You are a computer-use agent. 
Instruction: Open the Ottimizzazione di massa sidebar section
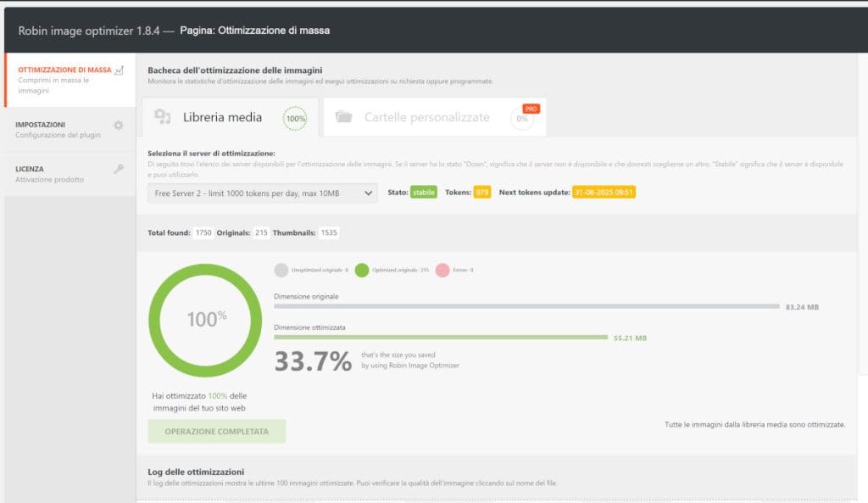point(70,80)
